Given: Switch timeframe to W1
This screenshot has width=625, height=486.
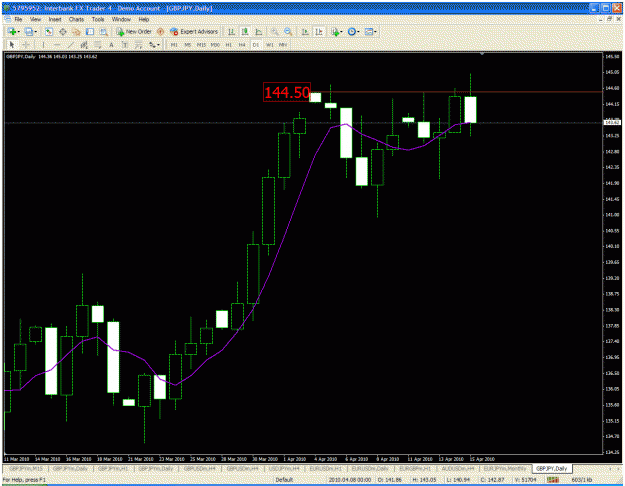Looking at the screenshot, I should 269,45.
